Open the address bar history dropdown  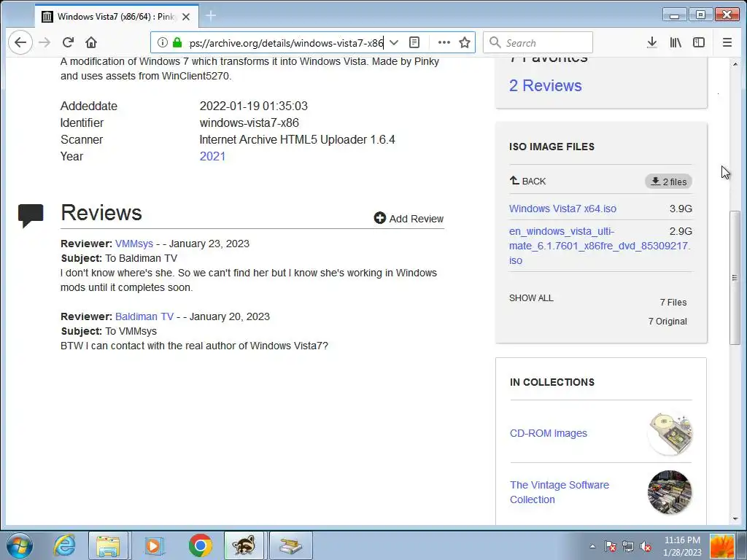[x=394, y=43]
